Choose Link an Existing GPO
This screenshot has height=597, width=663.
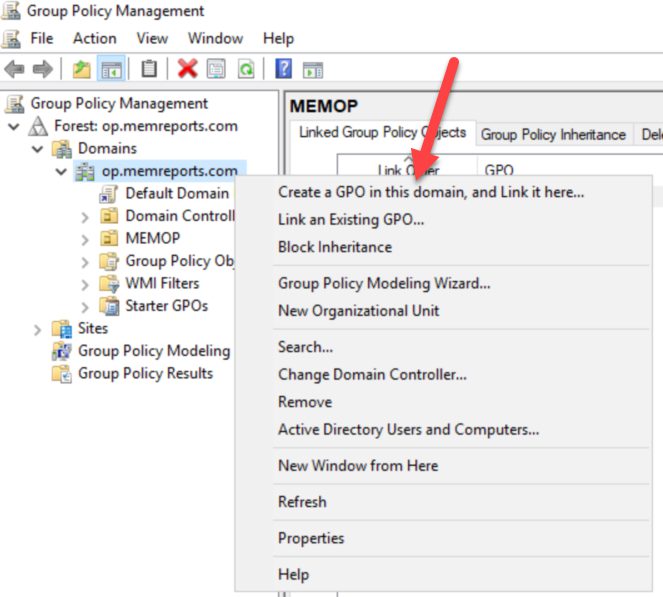443,220
